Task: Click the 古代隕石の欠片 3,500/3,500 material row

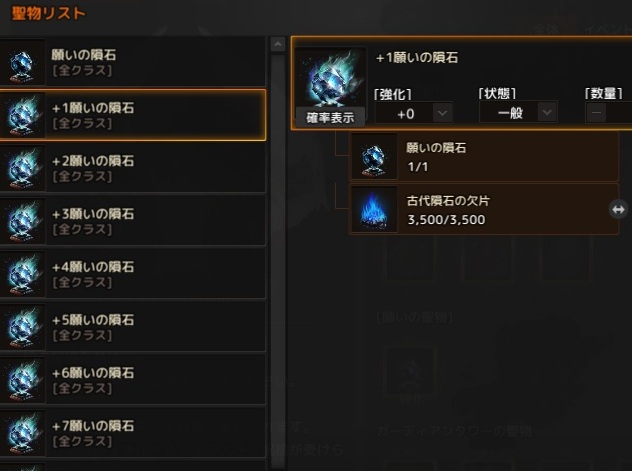Action: click(x=484, y=210)
